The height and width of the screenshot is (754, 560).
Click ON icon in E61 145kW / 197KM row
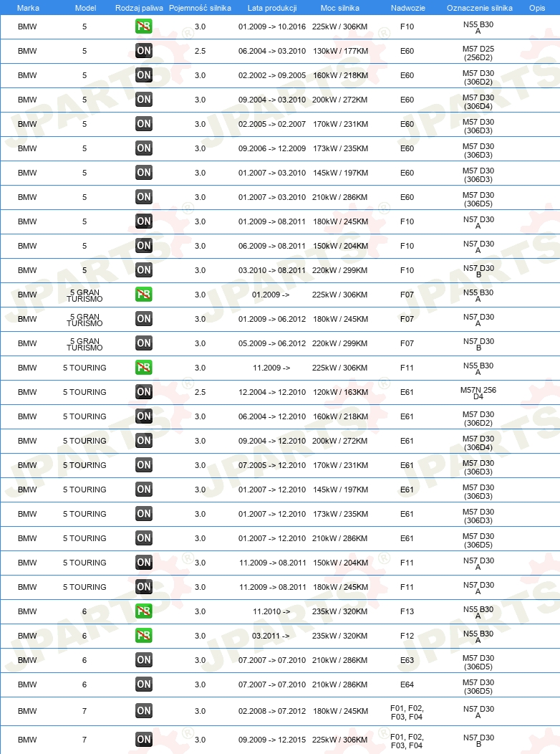tap(144, 490)
